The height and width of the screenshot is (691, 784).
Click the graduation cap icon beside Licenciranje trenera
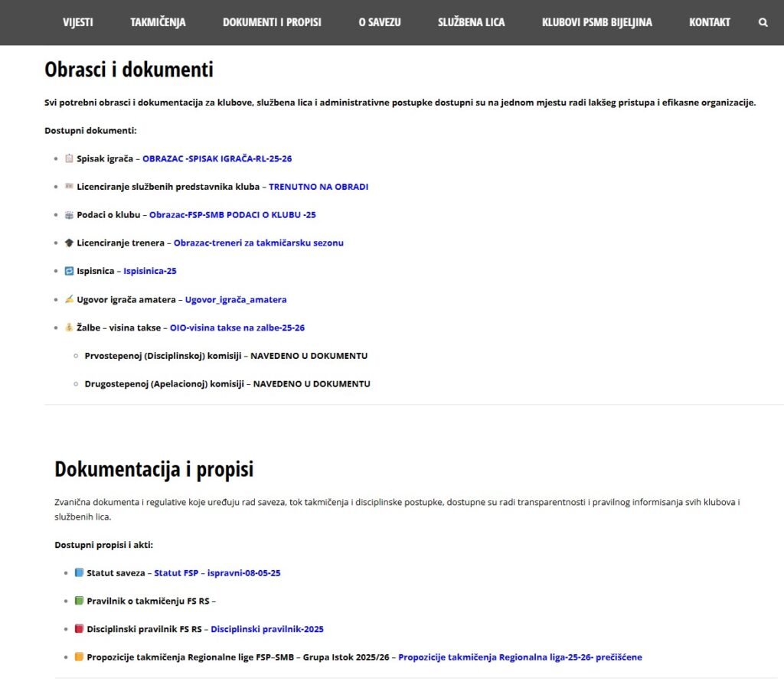[69, 243]
